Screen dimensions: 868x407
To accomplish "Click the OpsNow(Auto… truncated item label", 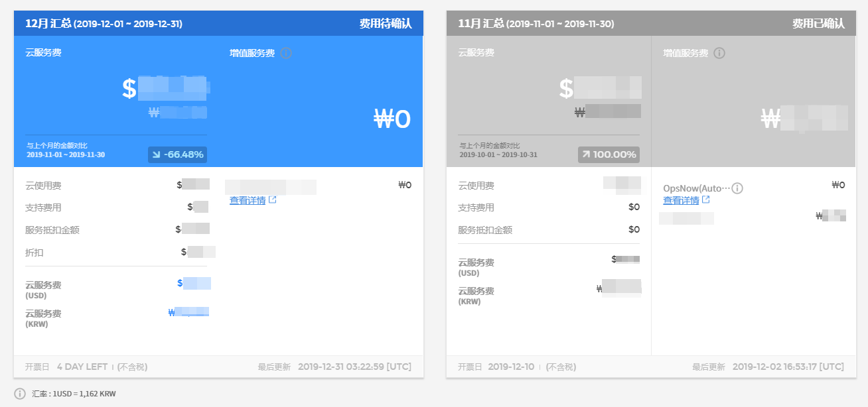I will pyautogui.click(x=696, y=188).
